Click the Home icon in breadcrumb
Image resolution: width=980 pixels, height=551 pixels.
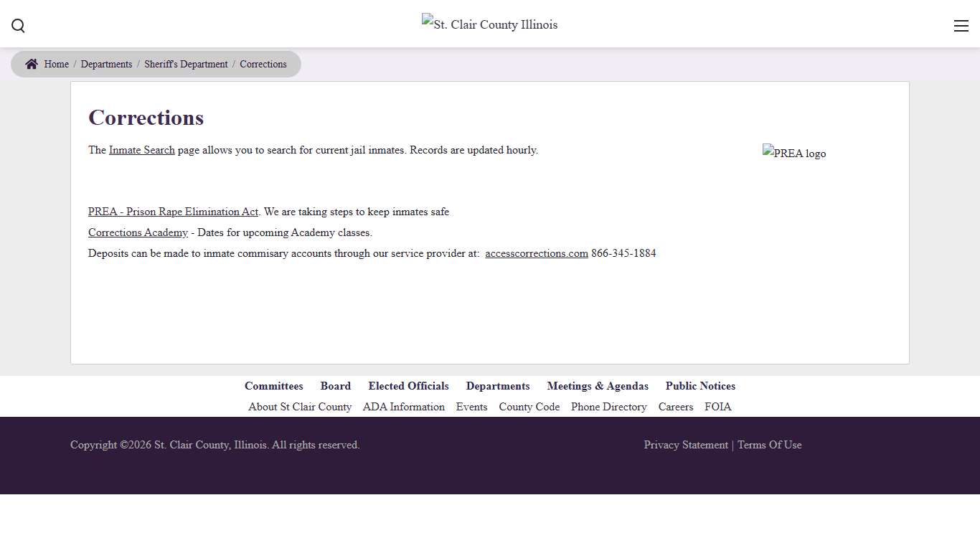(x=32, y=64)
